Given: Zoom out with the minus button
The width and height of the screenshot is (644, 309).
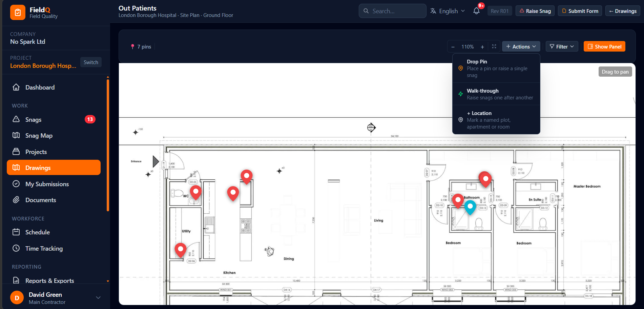Looking at the screenshot, I should [x=453, y=47].
